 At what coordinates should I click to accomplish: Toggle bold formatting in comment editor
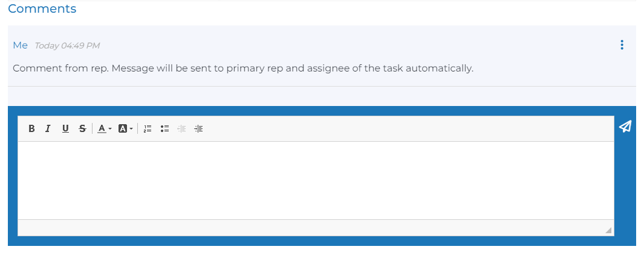(32, 128)
